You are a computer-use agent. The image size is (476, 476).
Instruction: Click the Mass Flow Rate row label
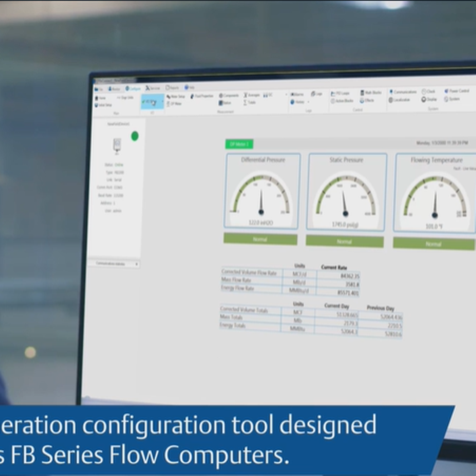[x=236, y=280]
